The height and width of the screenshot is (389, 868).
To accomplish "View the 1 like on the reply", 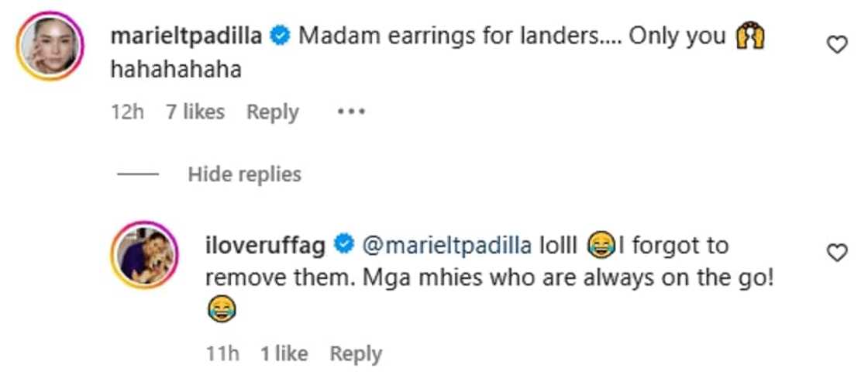I will pyautogui.click(x=284, y=353).
